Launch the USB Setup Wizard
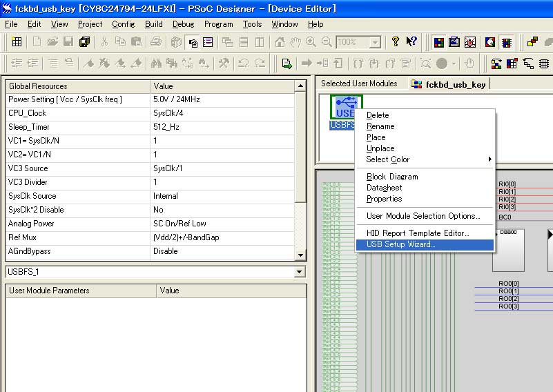This screenshot has height=392, width=553. (x=425, y=244)
